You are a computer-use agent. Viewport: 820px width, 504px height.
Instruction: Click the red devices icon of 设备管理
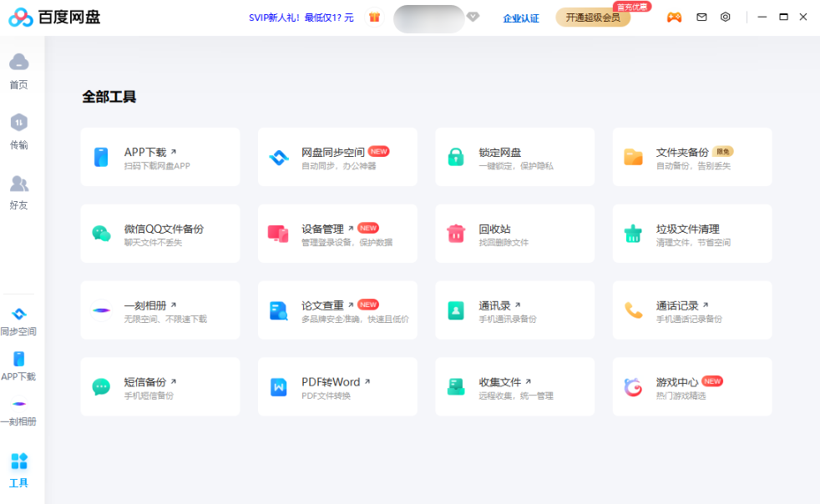[278, 233]
